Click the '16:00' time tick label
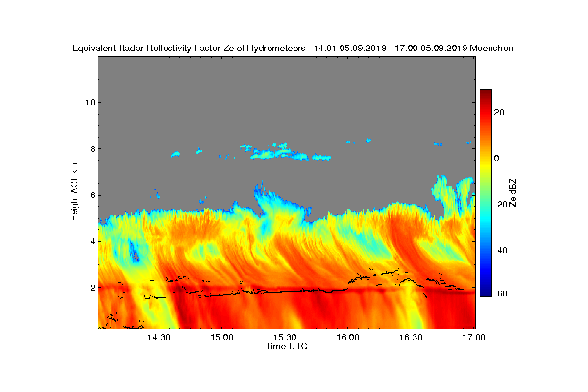Viewport: 588px width, 392px height. (x=348, y=338)
